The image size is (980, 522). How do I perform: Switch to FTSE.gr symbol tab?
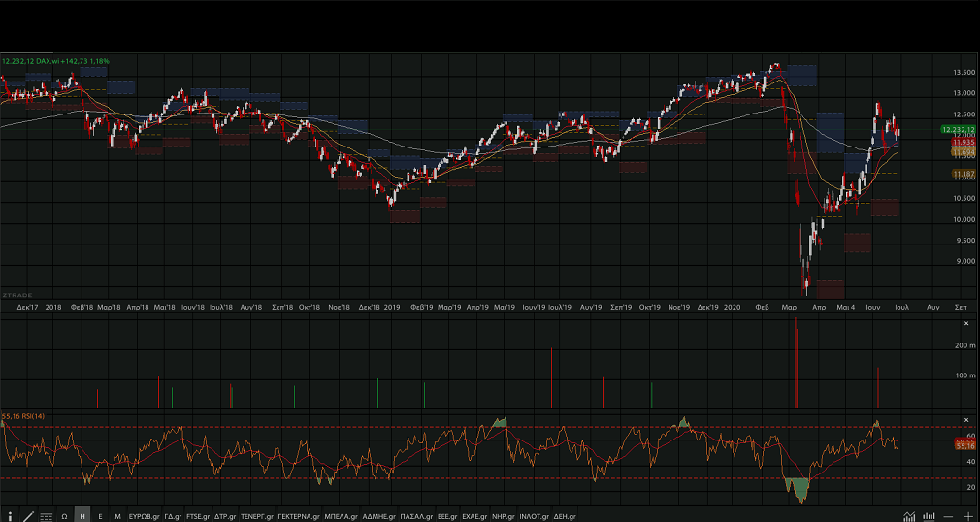(x=197, y=516)
